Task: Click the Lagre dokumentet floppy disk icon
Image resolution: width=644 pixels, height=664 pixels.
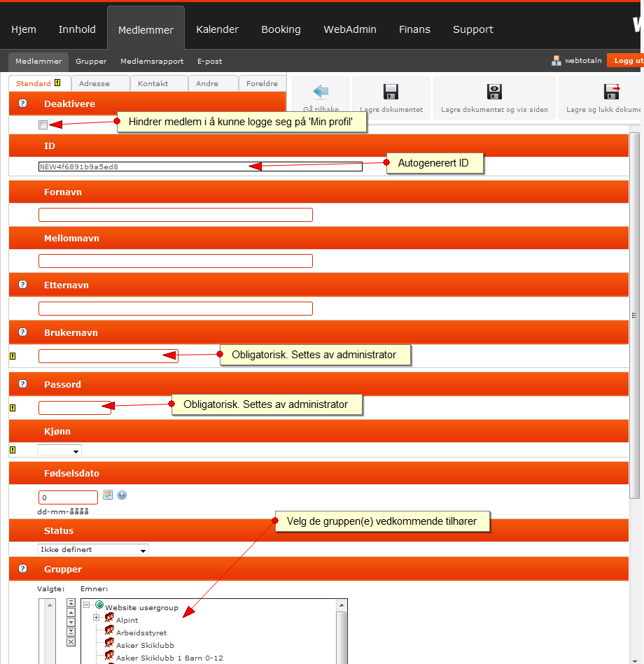Action: 391,92
